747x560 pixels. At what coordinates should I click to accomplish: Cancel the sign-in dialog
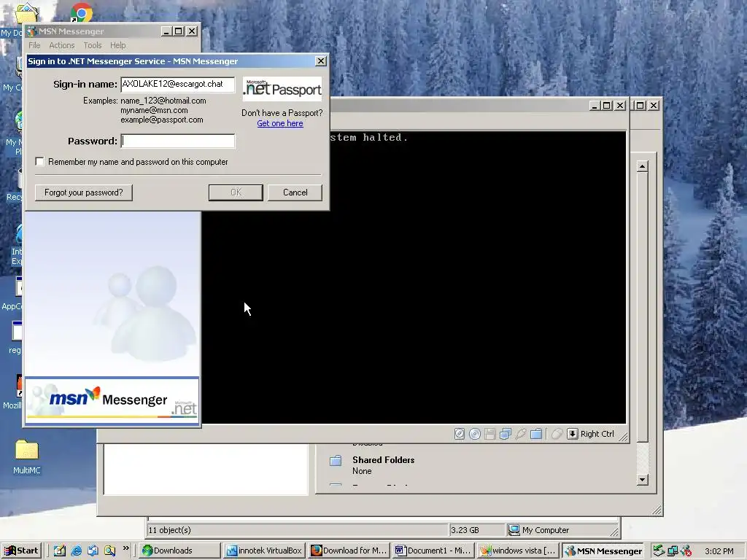pyautogui.click(x=295, y=192)
